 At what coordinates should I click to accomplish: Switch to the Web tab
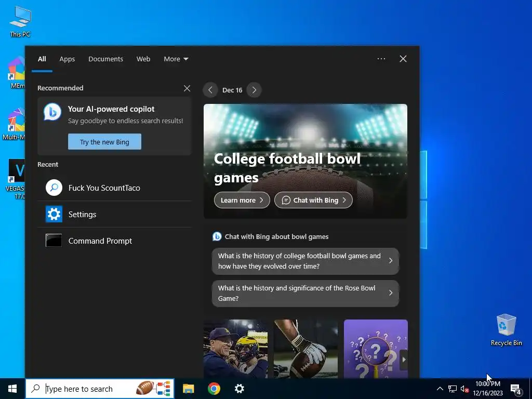pyautogui.click(x=143, y=59)
